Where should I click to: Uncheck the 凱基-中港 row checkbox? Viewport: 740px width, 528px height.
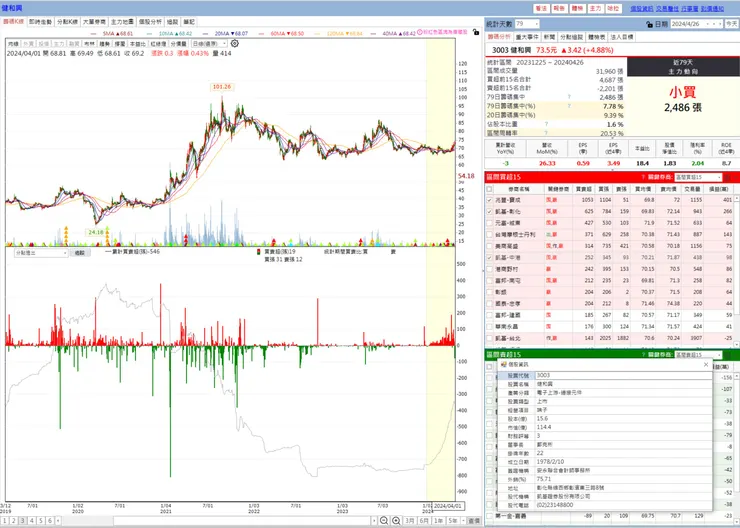pyautogui.click(x=489, y=258)
